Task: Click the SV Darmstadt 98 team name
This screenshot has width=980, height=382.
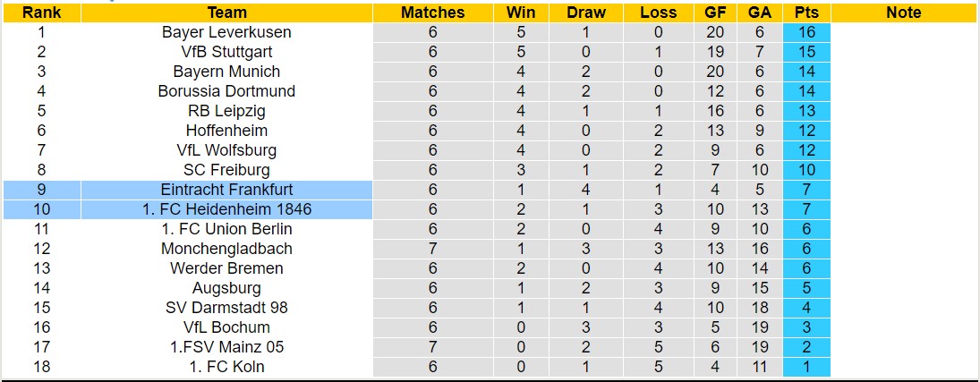Action: coord(226,308)
